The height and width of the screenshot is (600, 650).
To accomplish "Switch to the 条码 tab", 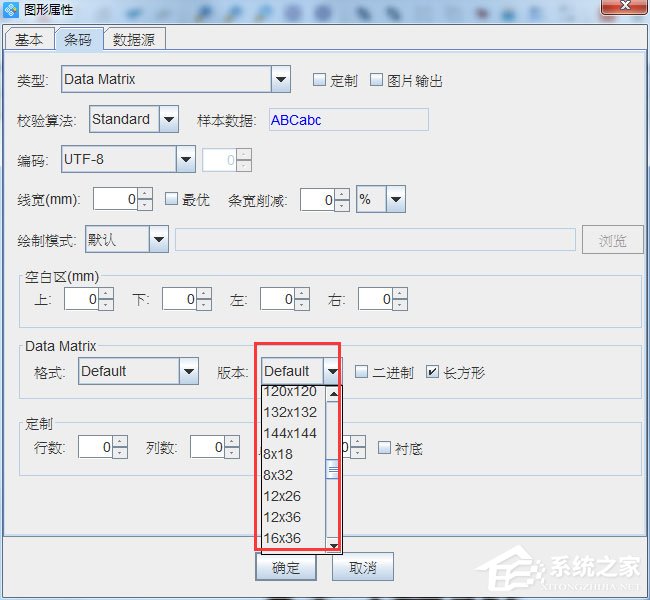I will point(78,39).
